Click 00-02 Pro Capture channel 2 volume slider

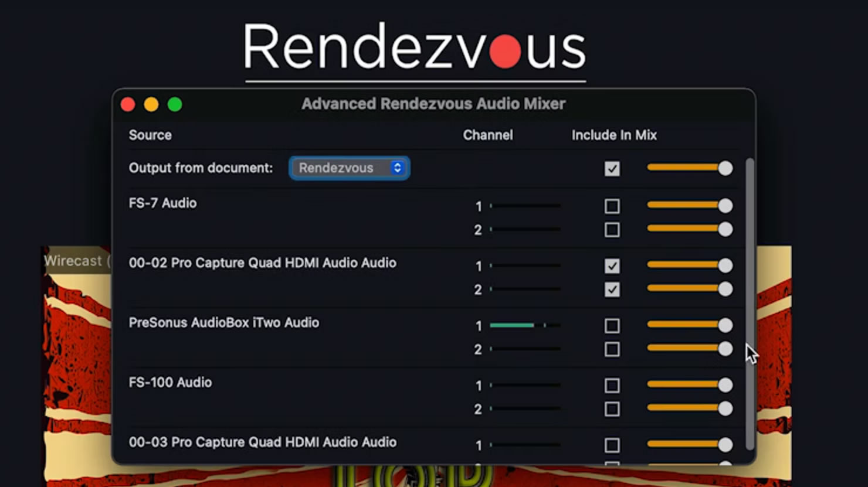[x=690, y=289]
